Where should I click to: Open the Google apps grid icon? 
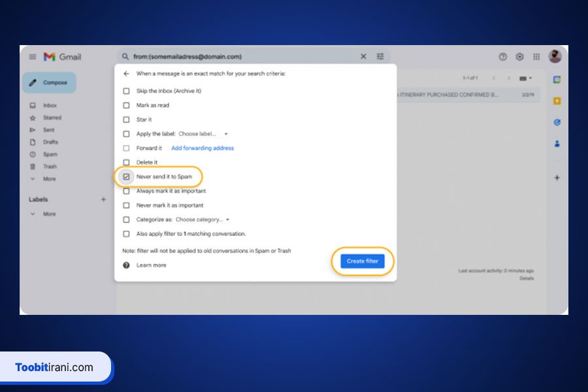coord(536,57)
